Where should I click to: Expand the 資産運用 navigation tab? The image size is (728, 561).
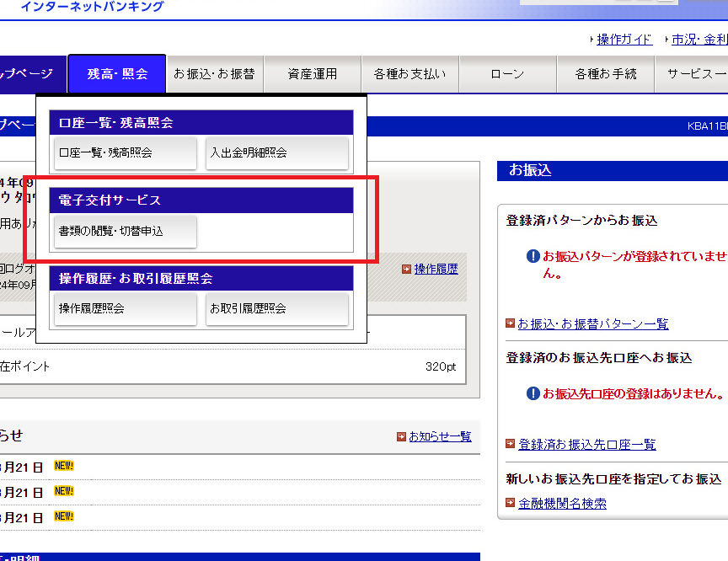pyautogui.click(x=312, y=74)
